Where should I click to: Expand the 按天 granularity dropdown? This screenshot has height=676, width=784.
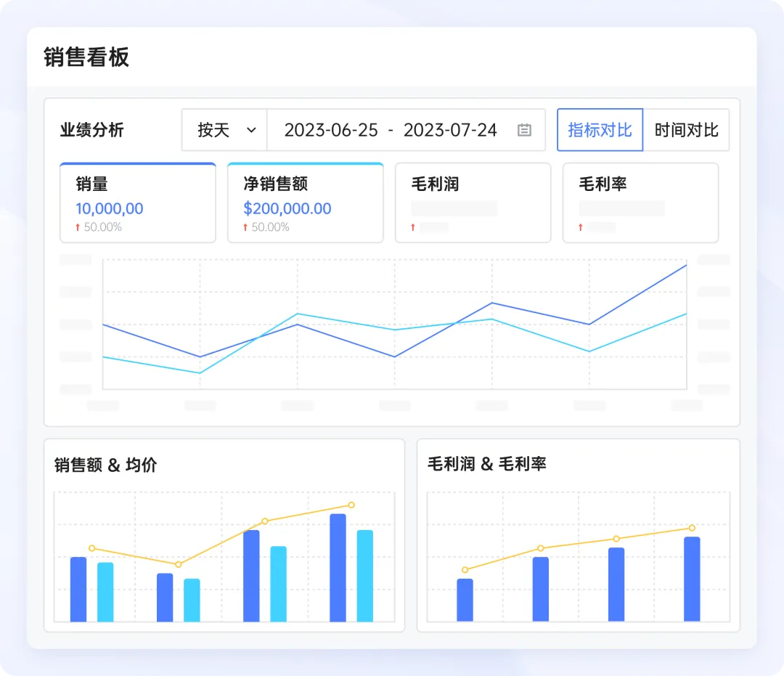[x=224, y=130]
